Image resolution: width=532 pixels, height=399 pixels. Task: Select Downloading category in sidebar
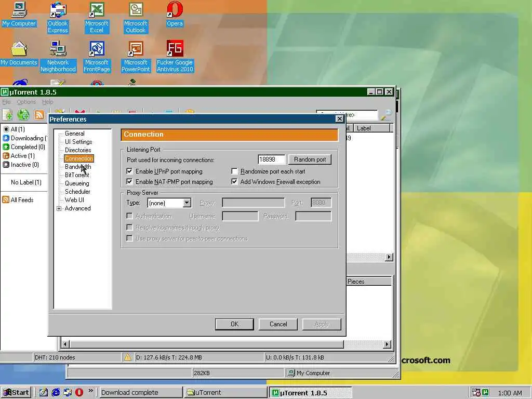[x=24, y=138]
